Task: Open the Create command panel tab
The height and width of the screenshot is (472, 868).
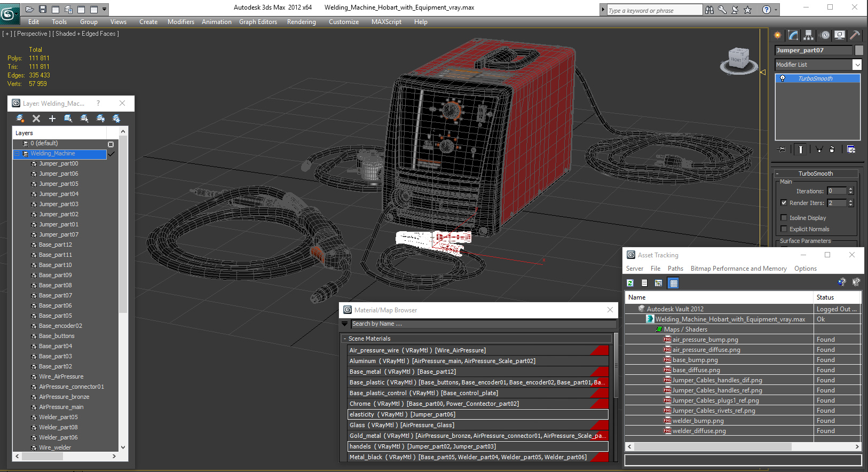Action: click(777, 35)
